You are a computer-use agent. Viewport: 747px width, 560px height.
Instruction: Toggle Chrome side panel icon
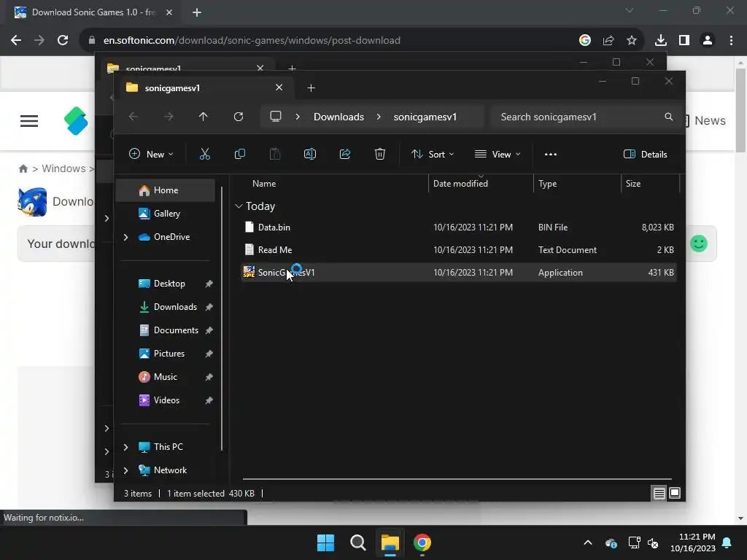(684, 40)
